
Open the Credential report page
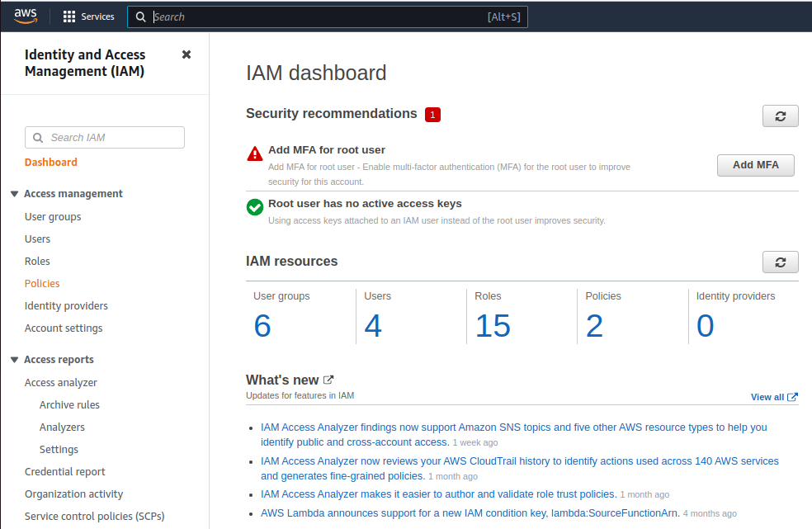[x=64, y=471]
